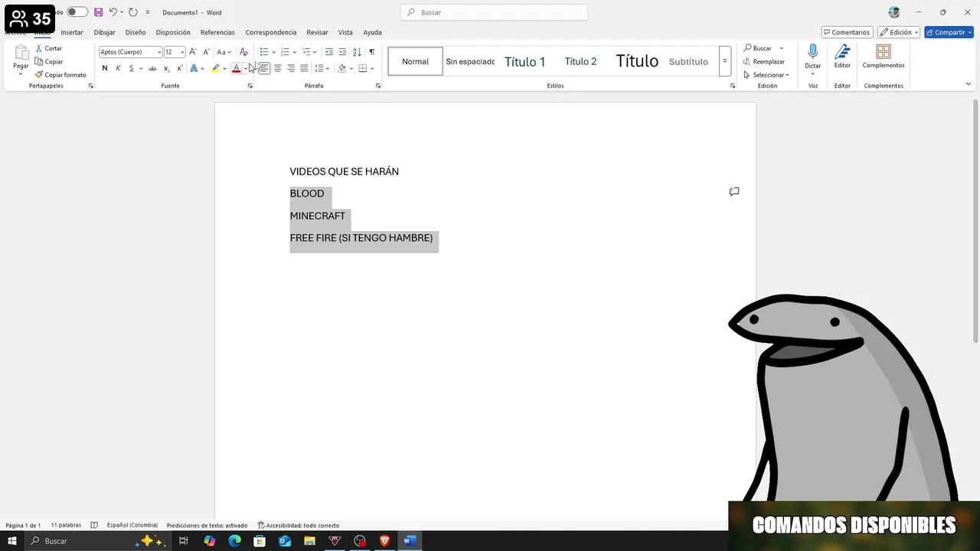This screenshot has width=980, height=551.
Task: Open the Editor pen tool
Action: 842,57
